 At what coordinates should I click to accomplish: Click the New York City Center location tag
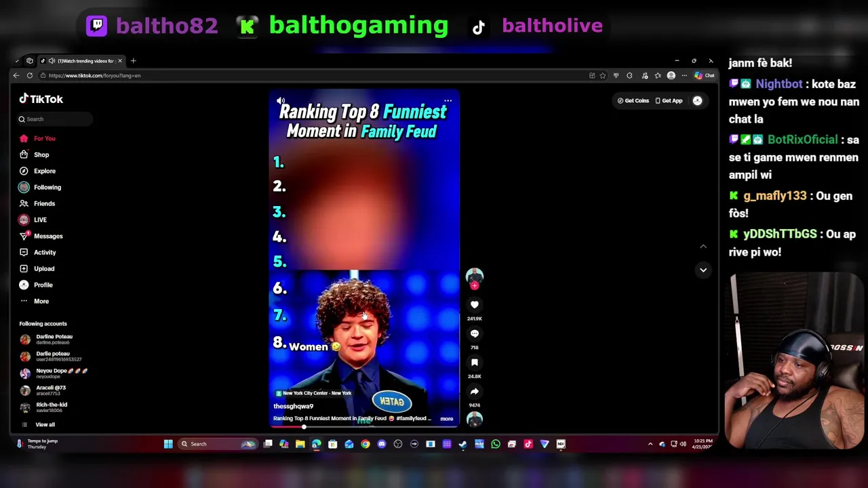pyautogui.click(x=313, y=393)
